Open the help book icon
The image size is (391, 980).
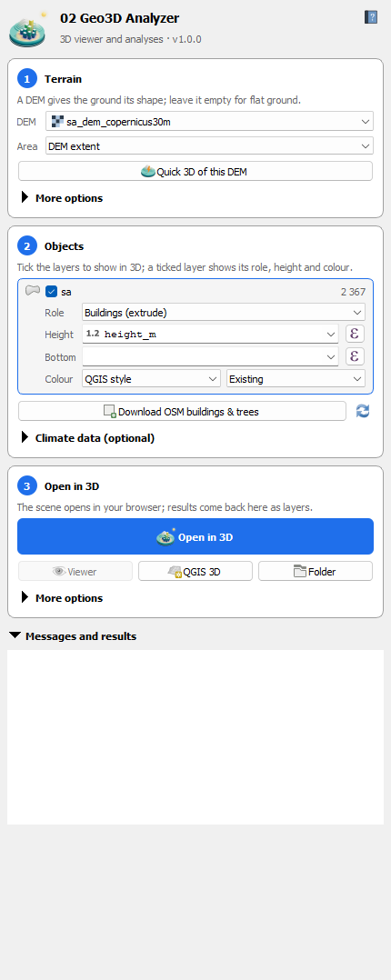tap(371, 17)
